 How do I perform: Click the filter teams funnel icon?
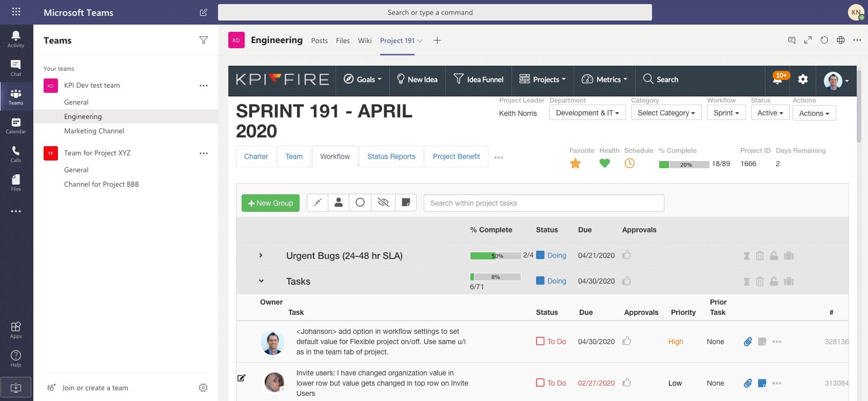pos(204,40)
